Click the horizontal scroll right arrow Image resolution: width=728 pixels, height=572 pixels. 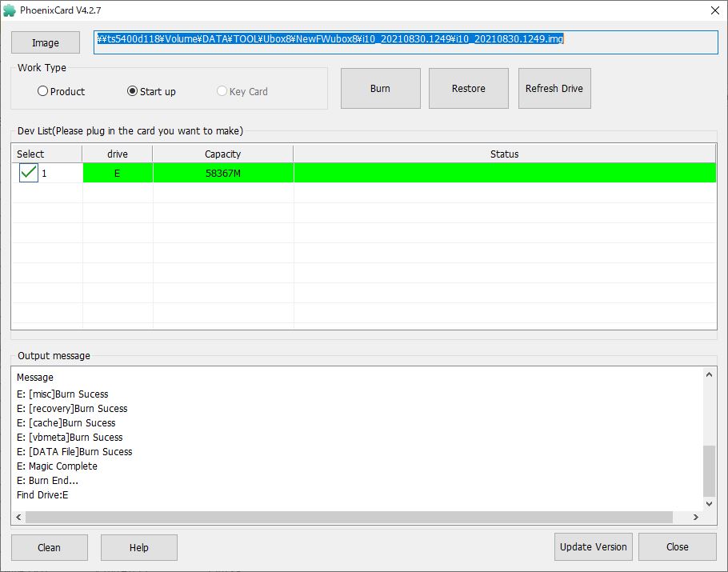(695, 518)
